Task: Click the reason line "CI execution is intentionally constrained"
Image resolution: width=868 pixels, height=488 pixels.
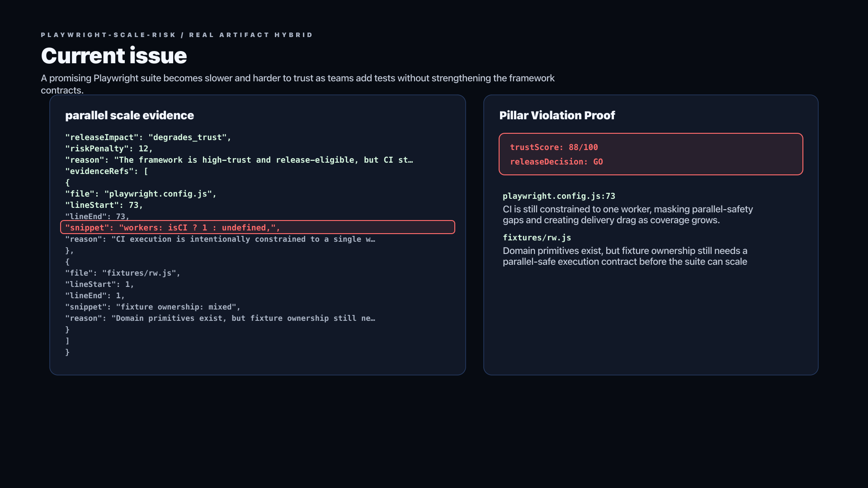Action: tap(220, 239)
